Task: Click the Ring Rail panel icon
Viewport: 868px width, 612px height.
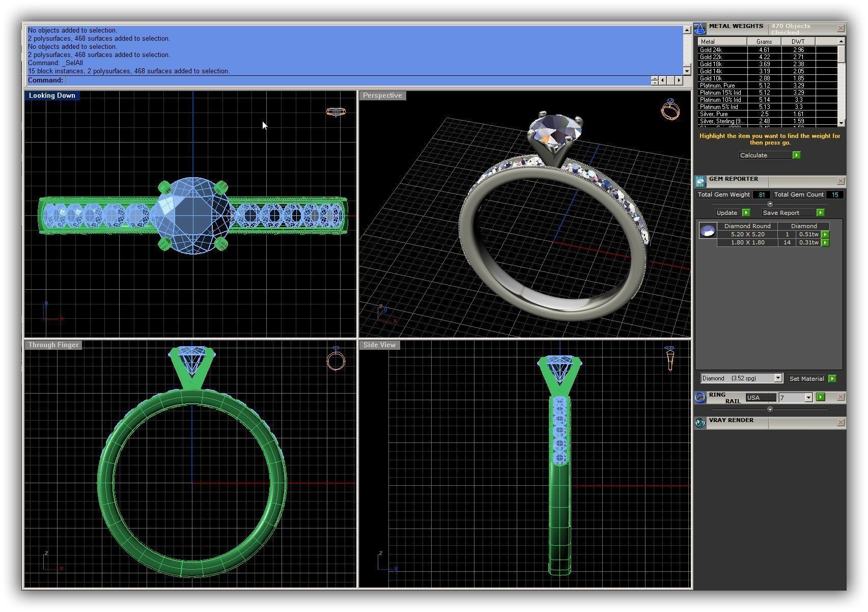Action: tap(701, 397)
